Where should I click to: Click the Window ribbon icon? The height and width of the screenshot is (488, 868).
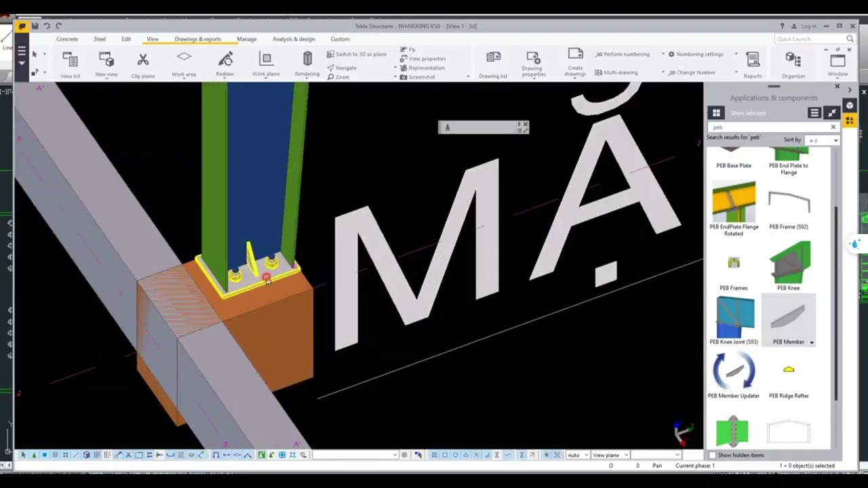pyautogui.click(x=837, y=61)
